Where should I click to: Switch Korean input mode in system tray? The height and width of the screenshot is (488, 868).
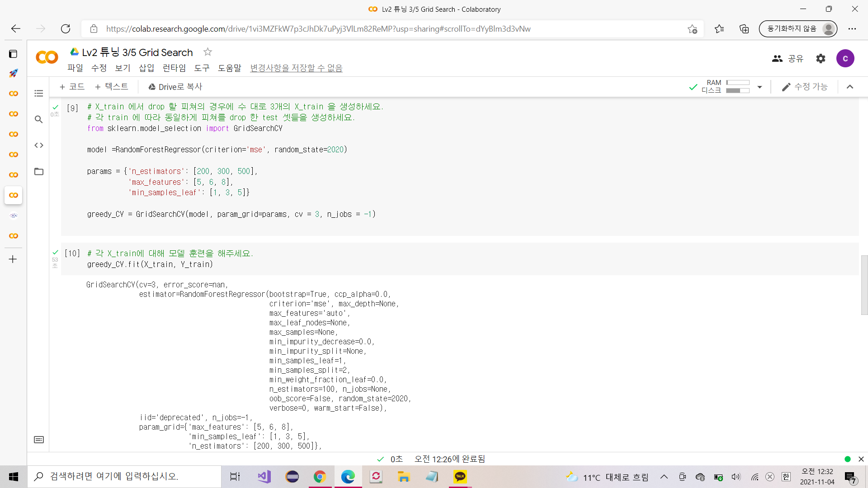pyautogui.click(x=786, y=477)
